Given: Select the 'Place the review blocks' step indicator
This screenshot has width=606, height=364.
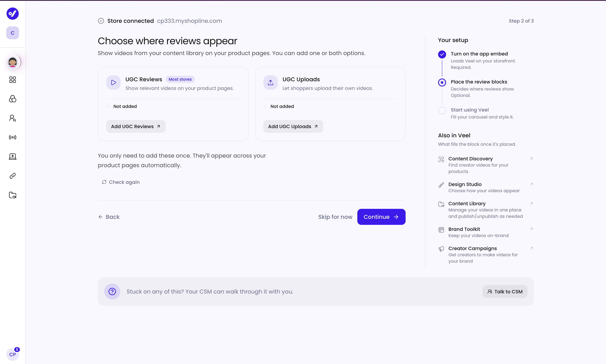Looking at the screenshot, I should point(442,82).
